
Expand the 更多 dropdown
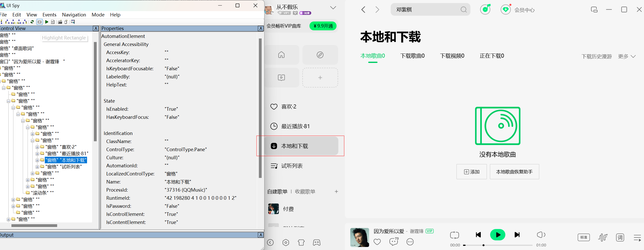pyautogui.click(x=627, y=56)
